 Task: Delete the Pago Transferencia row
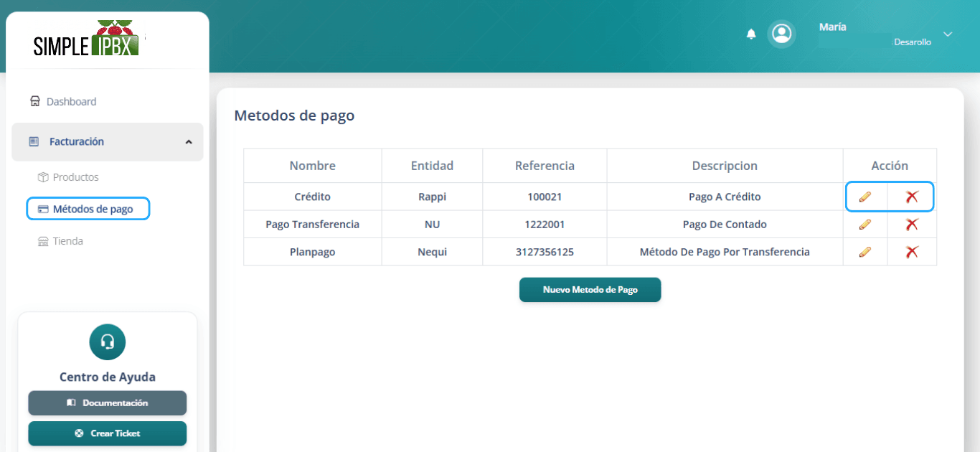[912, 225]
